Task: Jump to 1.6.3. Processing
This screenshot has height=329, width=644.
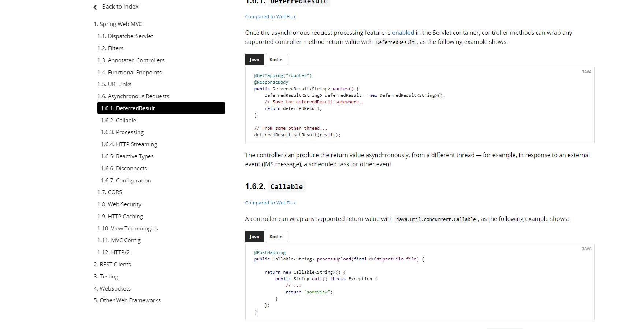Action: pos(122,132)
